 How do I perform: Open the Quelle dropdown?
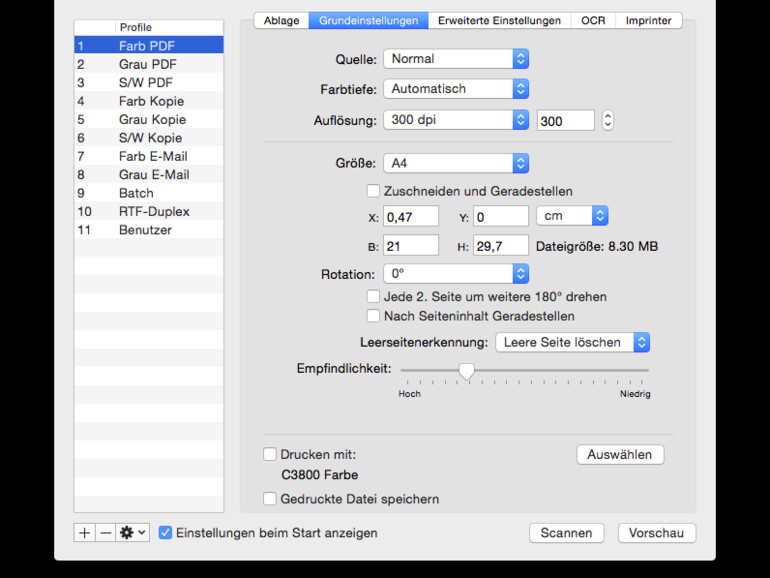456,59
